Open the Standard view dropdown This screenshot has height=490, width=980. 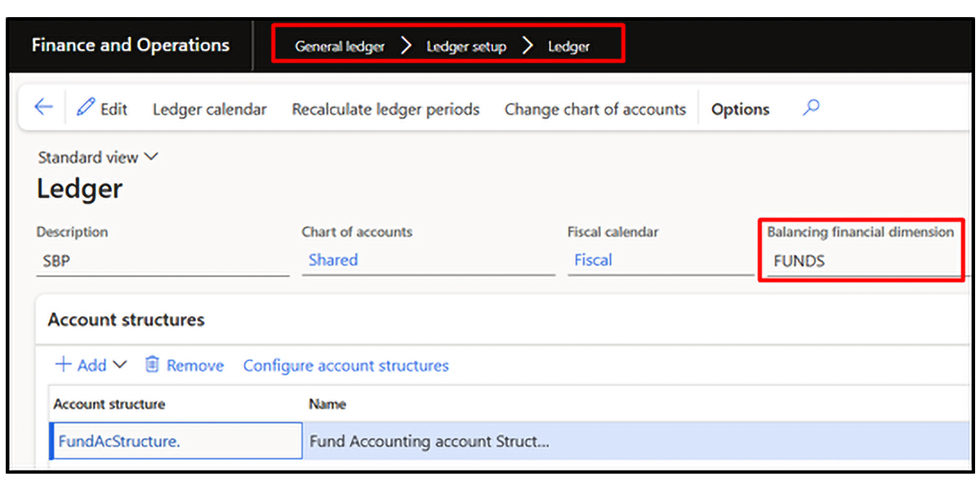click(98, 157)
